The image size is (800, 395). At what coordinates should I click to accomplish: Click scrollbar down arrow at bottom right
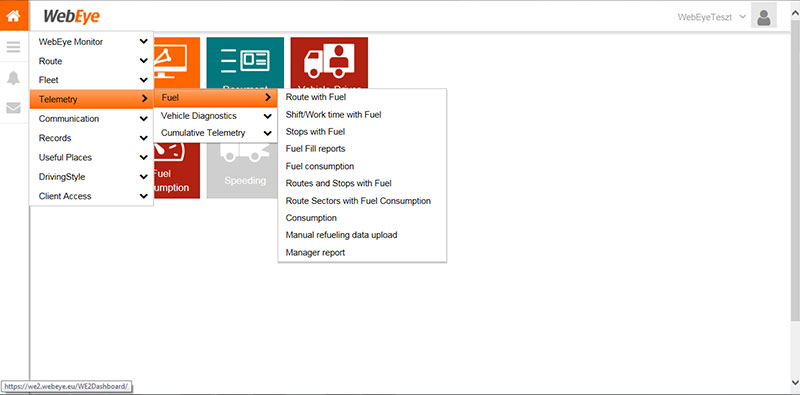pyautogui.click(x=795, y=382)
